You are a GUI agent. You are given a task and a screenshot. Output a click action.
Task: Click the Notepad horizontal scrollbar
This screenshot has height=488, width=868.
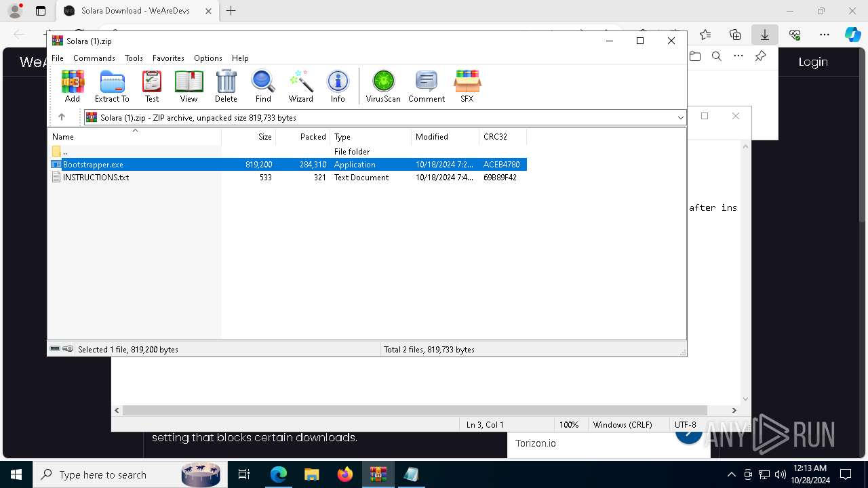(x=415, y=410)
